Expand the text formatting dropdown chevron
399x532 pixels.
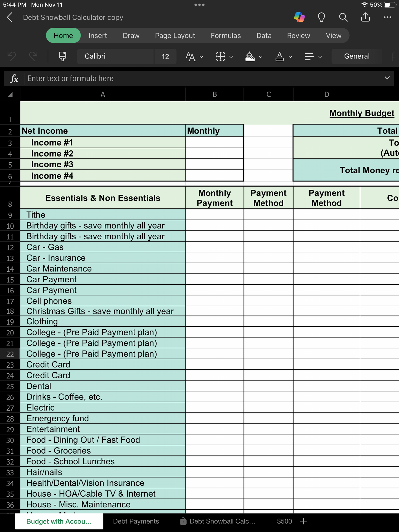point(202,57)
